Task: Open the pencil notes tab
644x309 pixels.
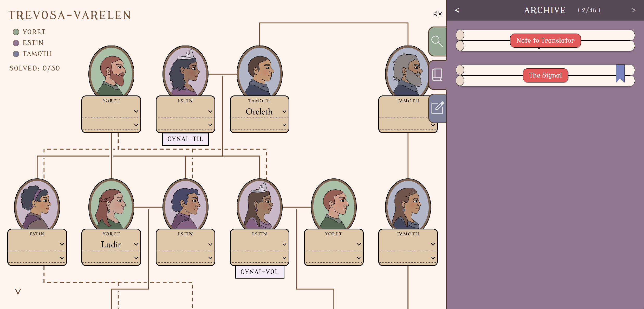Action: point(437,108)
